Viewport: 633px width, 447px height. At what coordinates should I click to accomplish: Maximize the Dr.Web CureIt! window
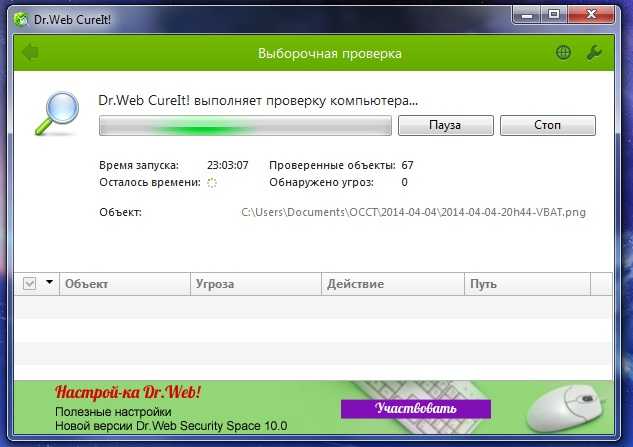tap(554, 15)
